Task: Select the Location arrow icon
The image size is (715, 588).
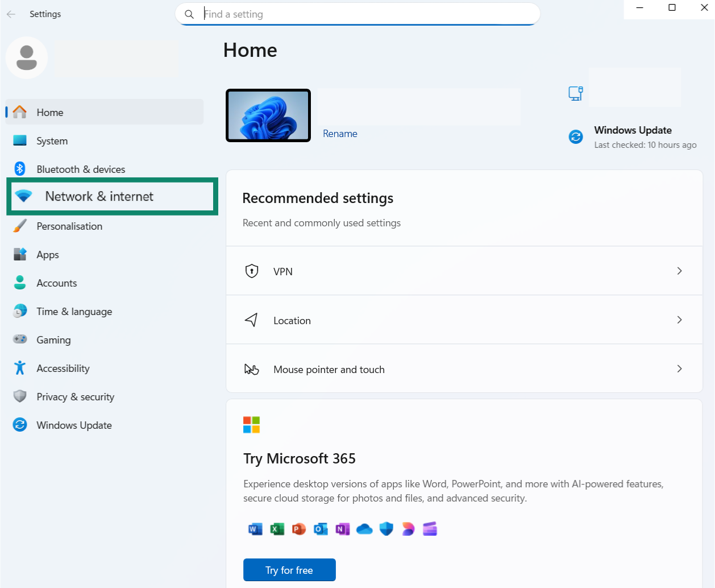Action: (x=251, y=320)
